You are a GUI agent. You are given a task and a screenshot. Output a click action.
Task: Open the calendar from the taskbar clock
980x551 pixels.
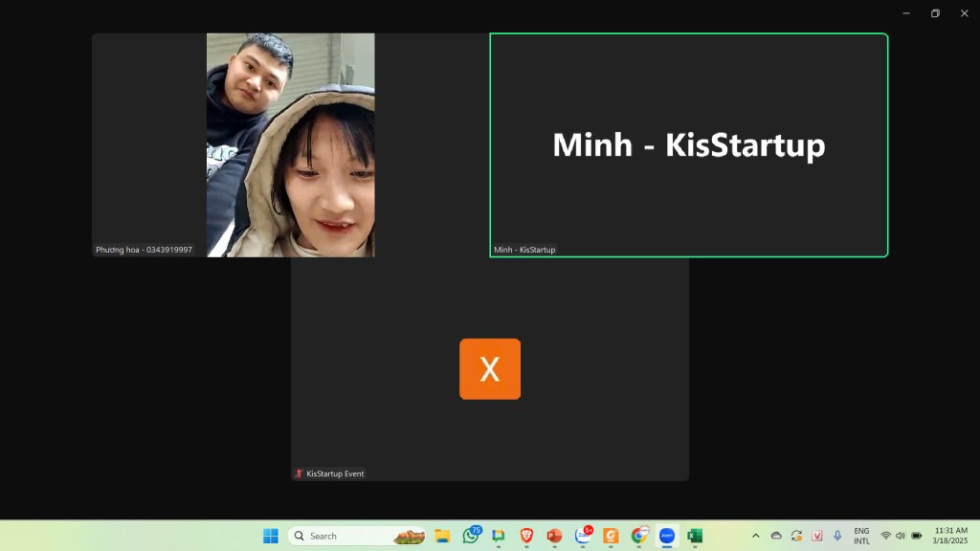(x=950, y=536)
